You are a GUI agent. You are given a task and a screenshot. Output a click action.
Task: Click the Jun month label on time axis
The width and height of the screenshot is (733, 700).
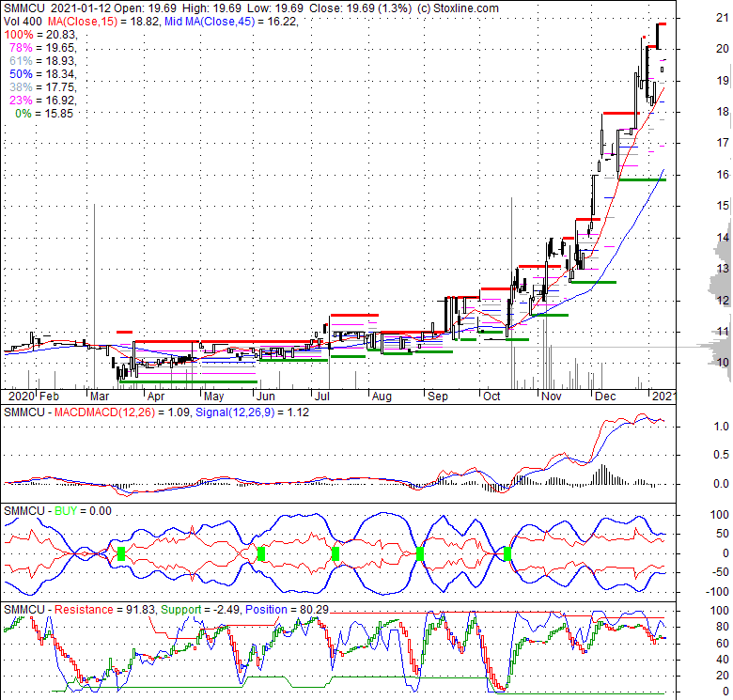point(266,397)
